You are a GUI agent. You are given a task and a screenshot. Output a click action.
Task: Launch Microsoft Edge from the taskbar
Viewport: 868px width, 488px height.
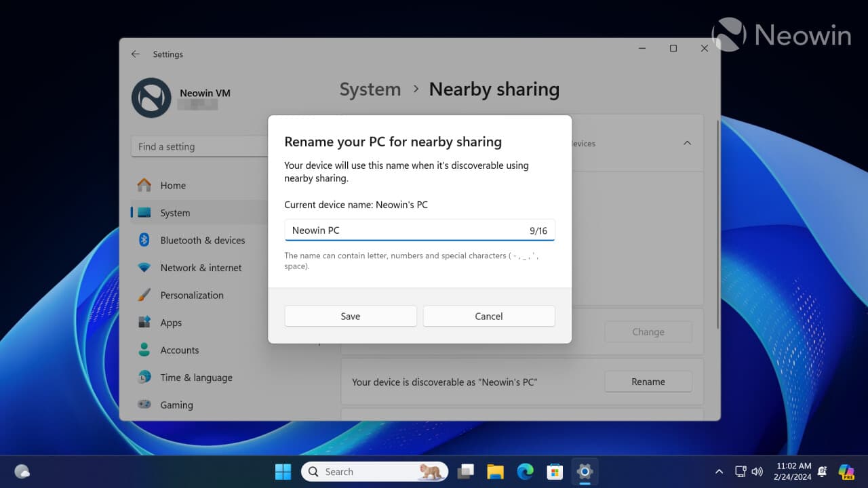pos(525,471)
